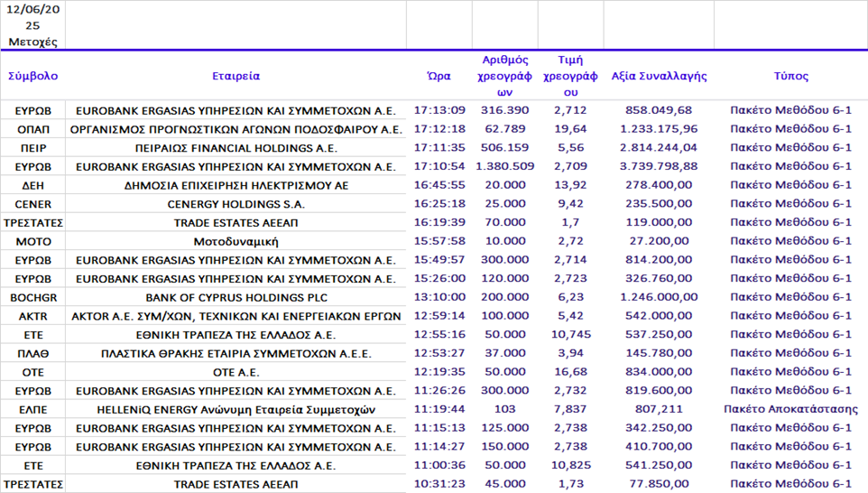The height and width of the screenshot is (493, 868).
Task: Select company 'CENERGY HOLDINGS S.A.'
Action: 235,204
